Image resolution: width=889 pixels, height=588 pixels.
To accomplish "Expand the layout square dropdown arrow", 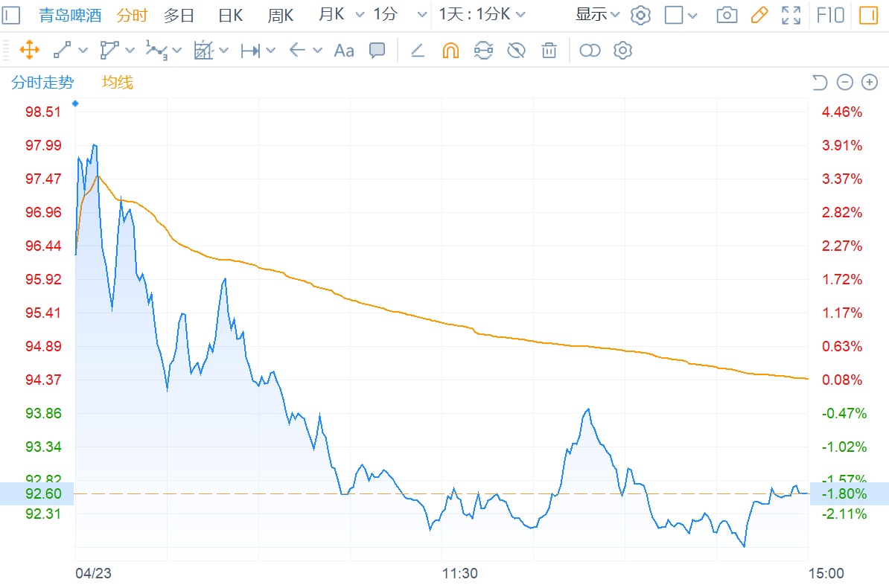I will (x=692, y=16).
